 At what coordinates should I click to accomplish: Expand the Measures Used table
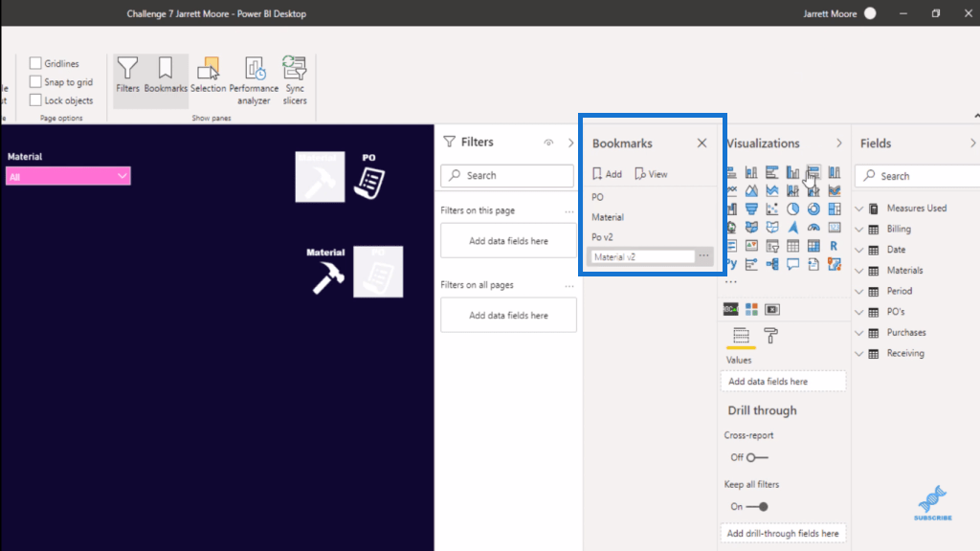click(859, 209)
